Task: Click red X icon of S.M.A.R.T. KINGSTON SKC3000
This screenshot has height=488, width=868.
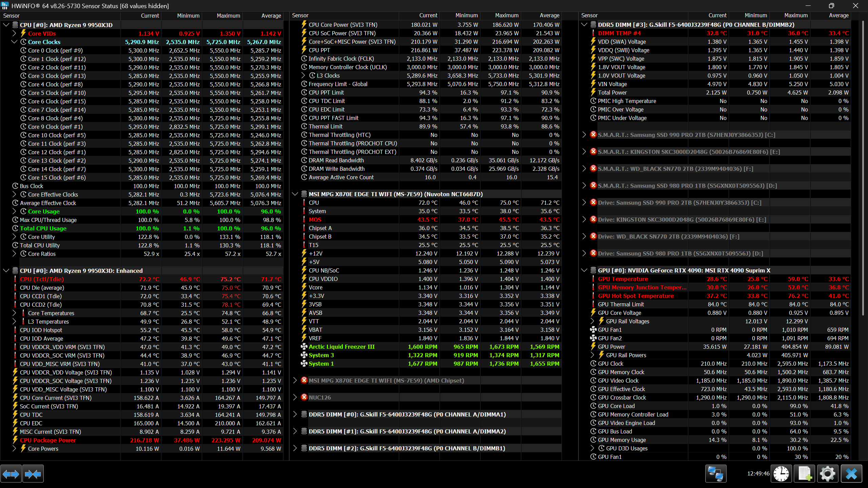Action: click(x=593, y=151)
